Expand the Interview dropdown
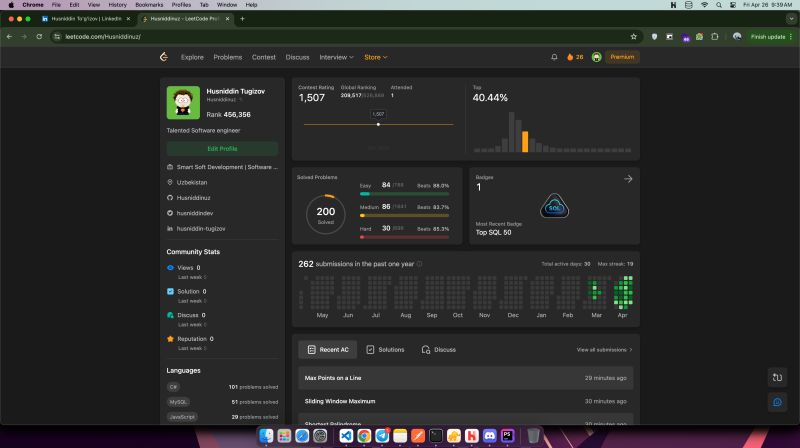This screenshot has height=448, width=800. coord(336,57)
